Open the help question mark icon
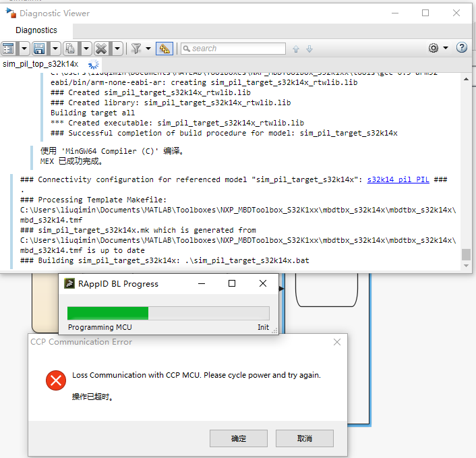The image size is (476, 458). tap(462, 48)
